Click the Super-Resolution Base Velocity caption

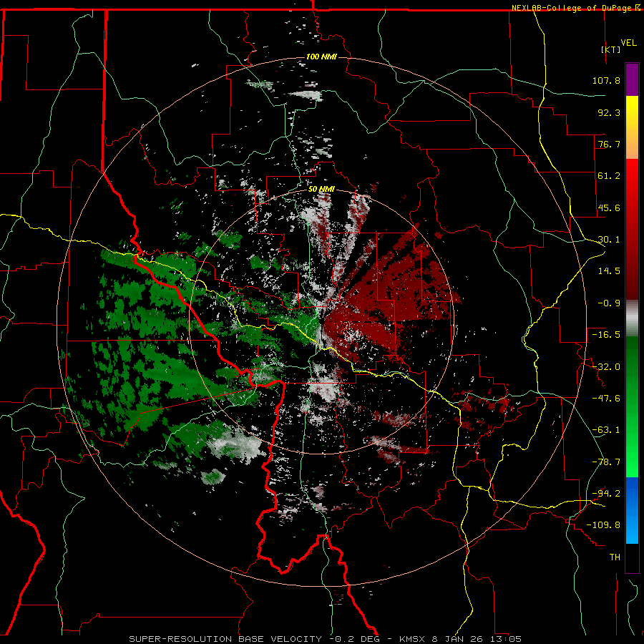click(326, 639)
